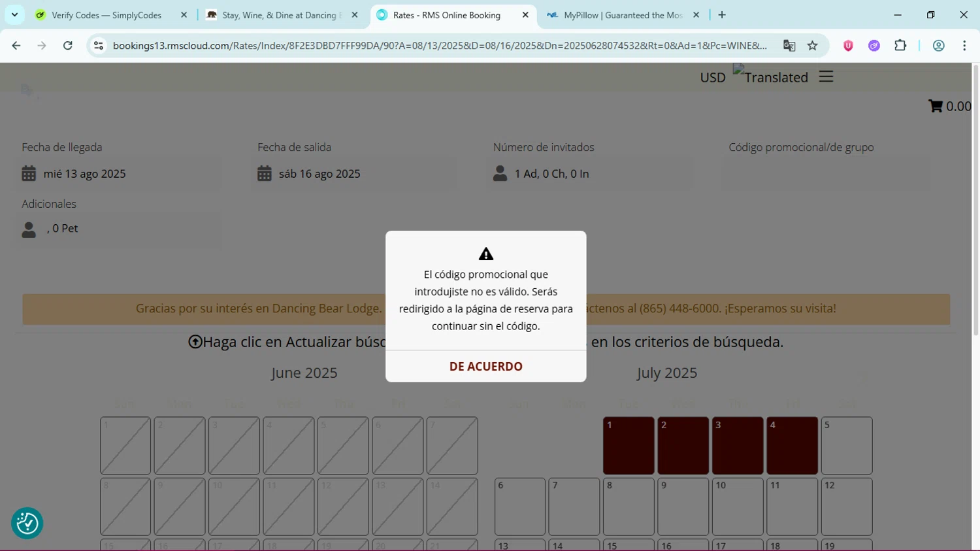Screen dimensions: 980x551
Task: Open the shopping cart showing 0.00
Action: tap(949, 106)
